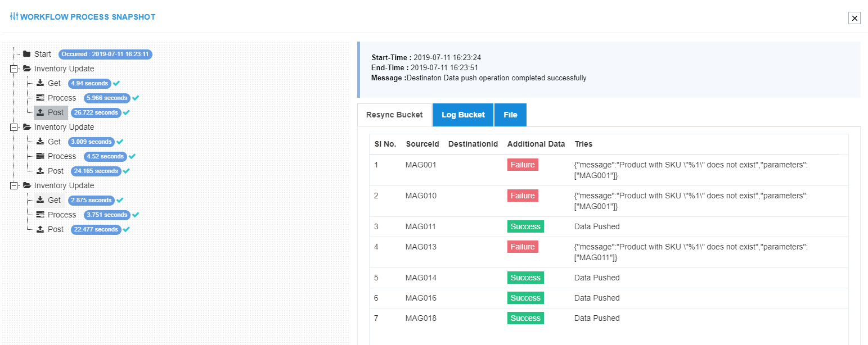868x345 pixels.
Task: Select the download icon beside Get 2.875 seconds
Action: pyautogui.click(x=39, y=199)
